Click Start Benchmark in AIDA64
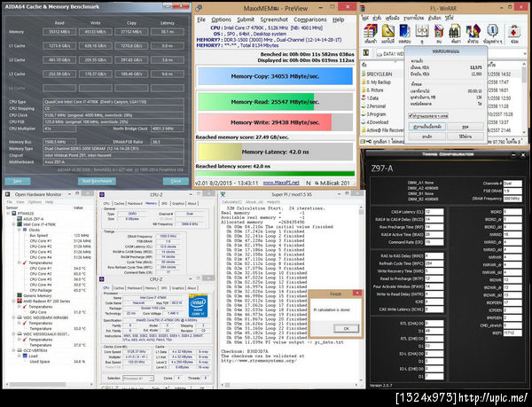The width and height of the screenshot is (532, 407). click(x=97, y=180)
